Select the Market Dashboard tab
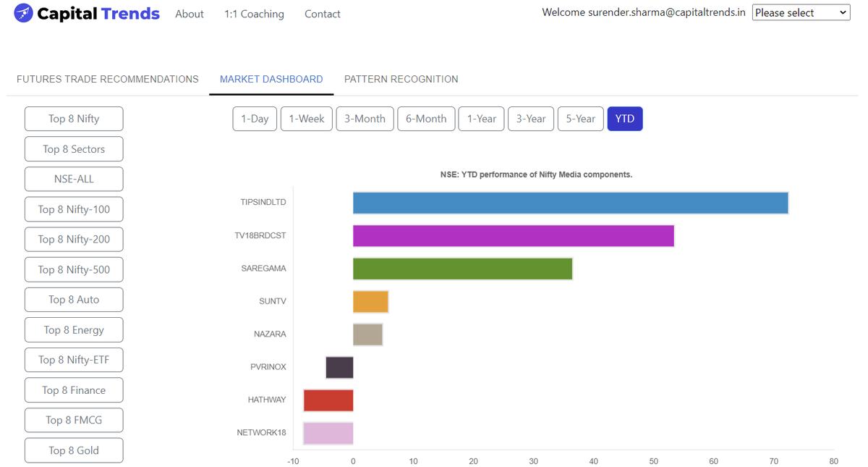This screenshot has height=467, width=868. click(x=271, y=79)
